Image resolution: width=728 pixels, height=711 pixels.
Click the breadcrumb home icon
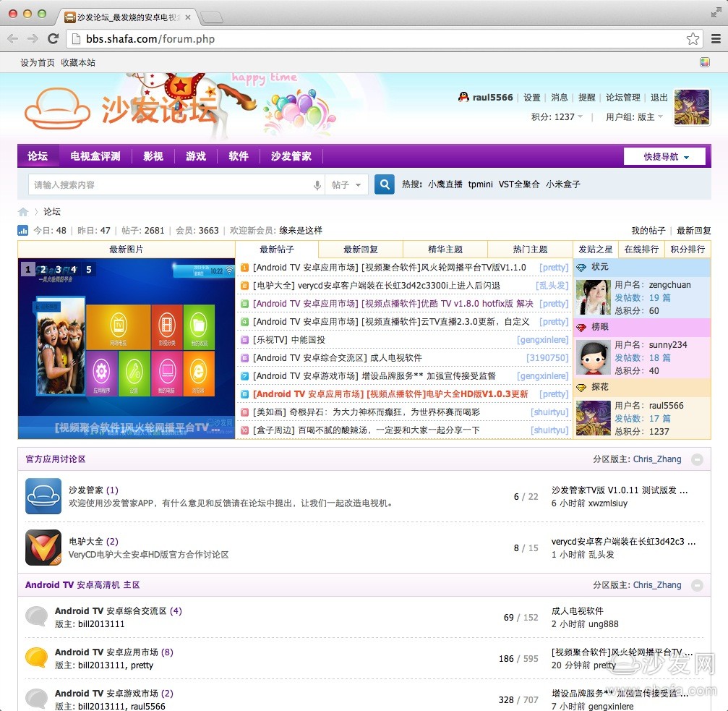[x=22, y=212]
